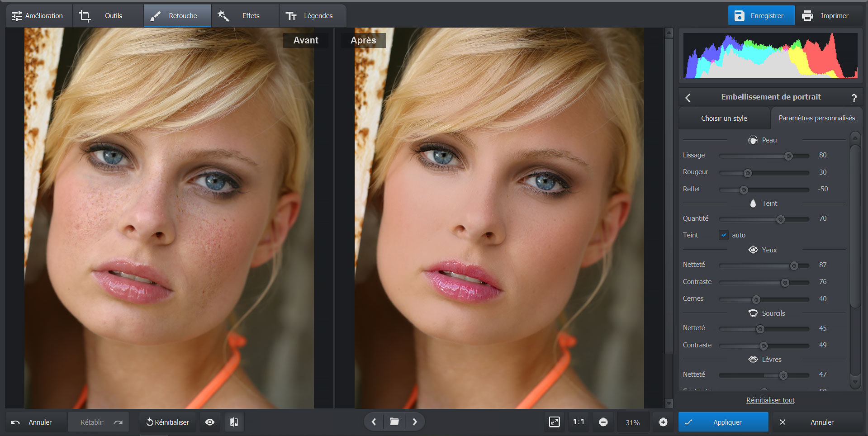868x436 pixels.
Task: Uncheck the Teint auto checkbox
Action: click(x=724, y=235)
